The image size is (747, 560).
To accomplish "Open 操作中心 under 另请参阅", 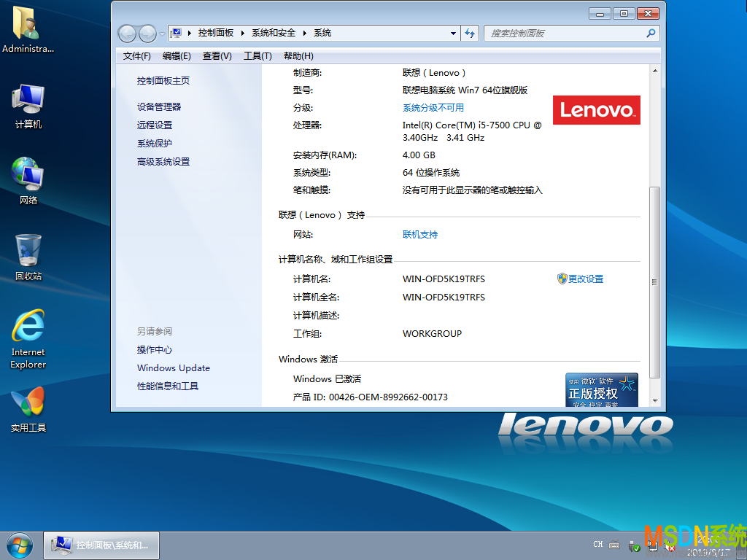I will coord(155,350).
